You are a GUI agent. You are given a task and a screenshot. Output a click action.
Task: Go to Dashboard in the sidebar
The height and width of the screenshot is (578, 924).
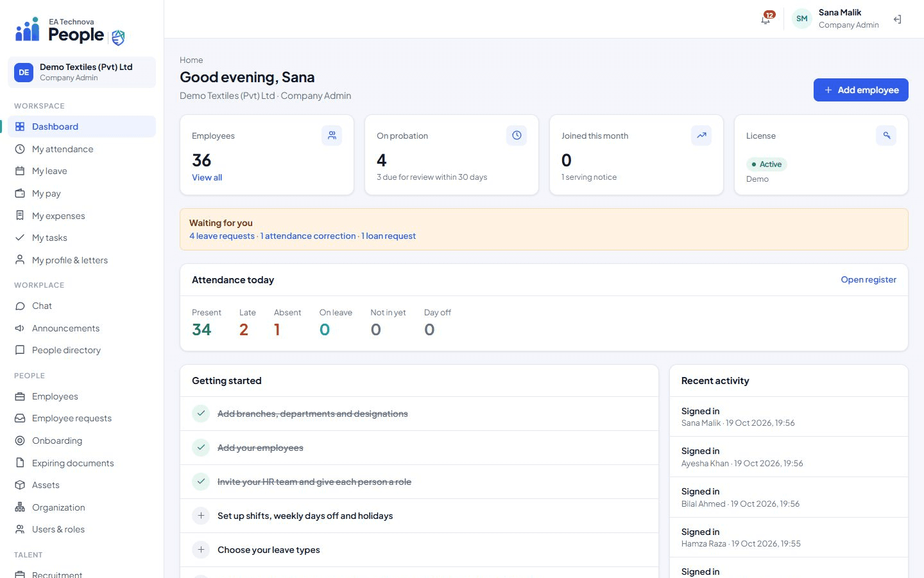click(x=81, y=127)
